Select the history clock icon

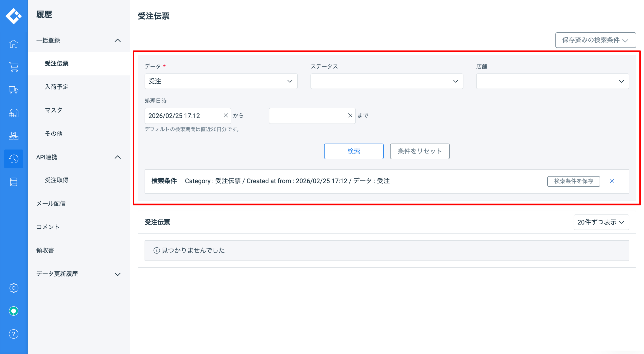[x=14, y=159]
